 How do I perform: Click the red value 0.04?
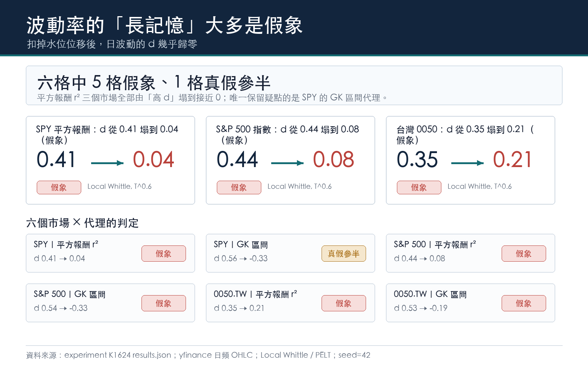coord(153,159)
